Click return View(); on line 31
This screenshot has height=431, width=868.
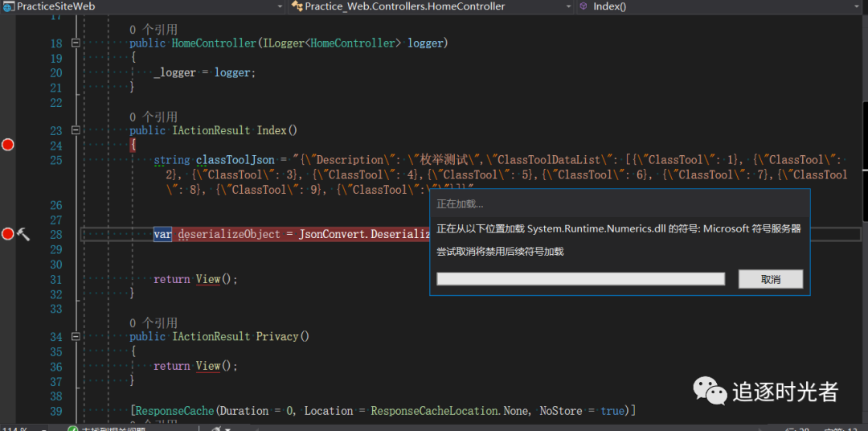[x=195, y=279]
